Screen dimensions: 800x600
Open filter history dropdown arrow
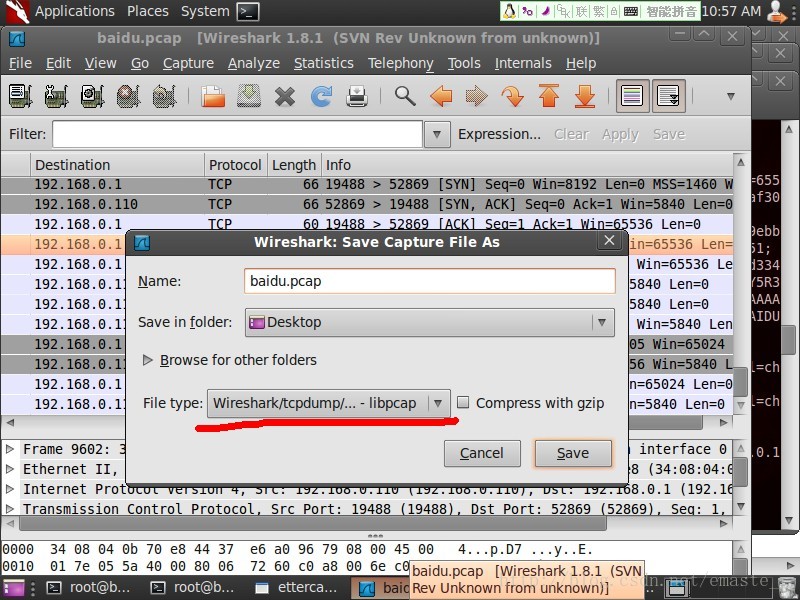tap(437, 134)
